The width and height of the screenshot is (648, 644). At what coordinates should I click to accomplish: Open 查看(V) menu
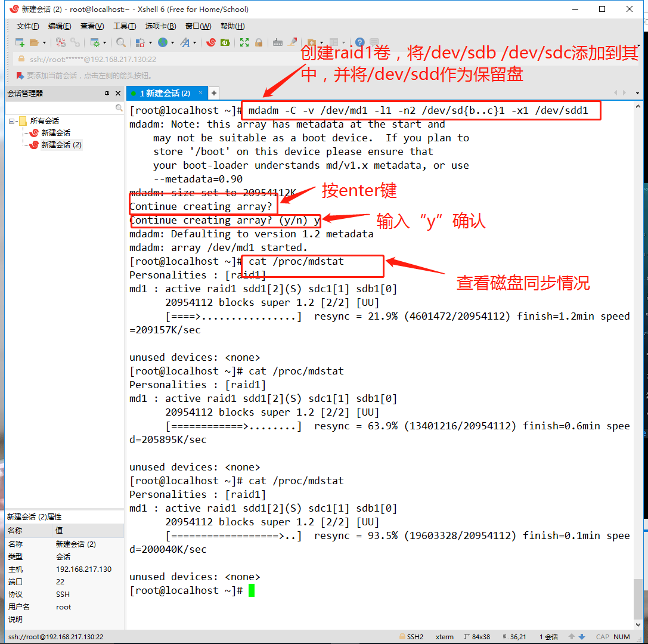coord(92,26)
